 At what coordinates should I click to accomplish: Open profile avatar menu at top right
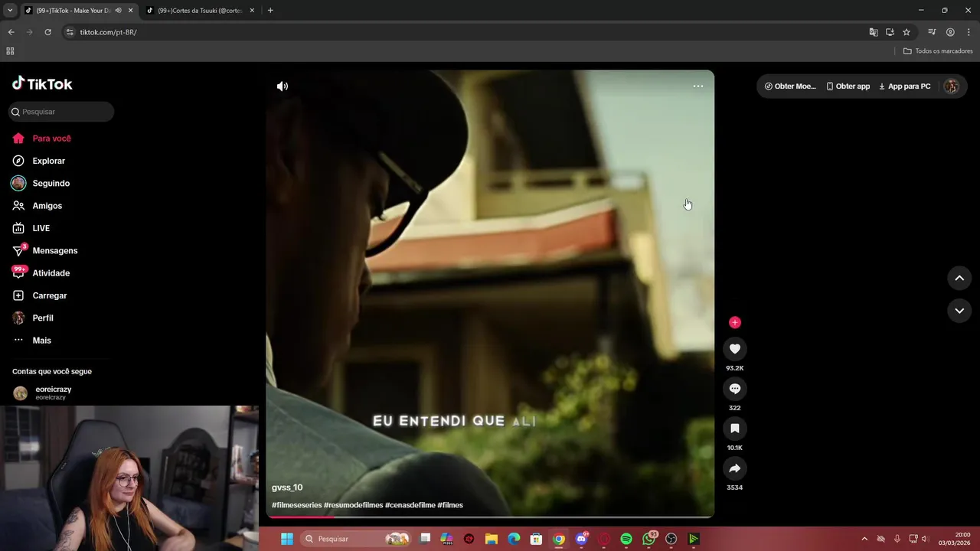coord(951,86)
